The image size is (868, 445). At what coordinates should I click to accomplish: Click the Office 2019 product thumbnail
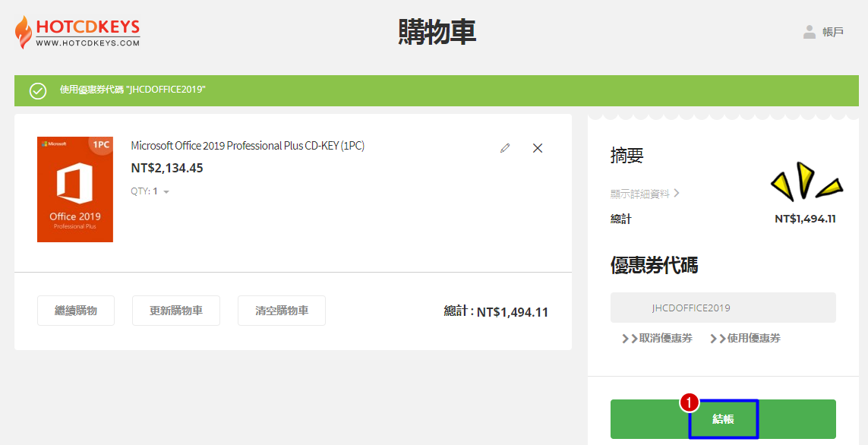[75, 189]
